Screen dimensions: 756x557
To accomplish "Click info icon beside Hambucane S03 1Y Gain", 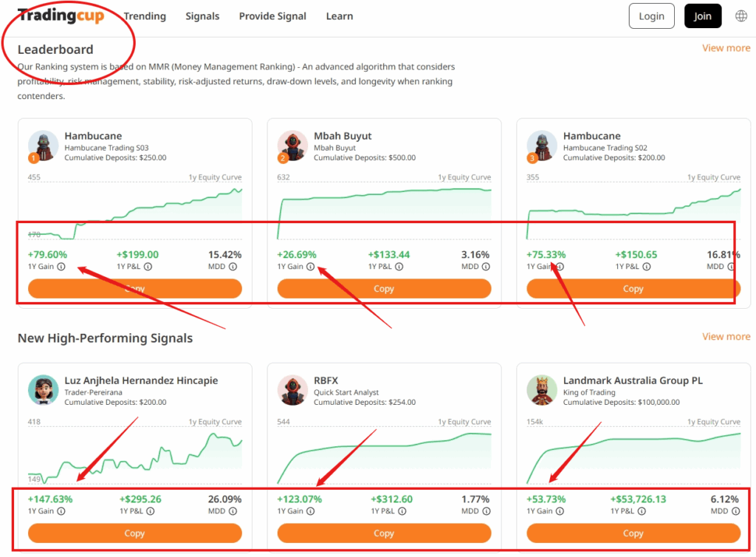I will click(61, 267).
